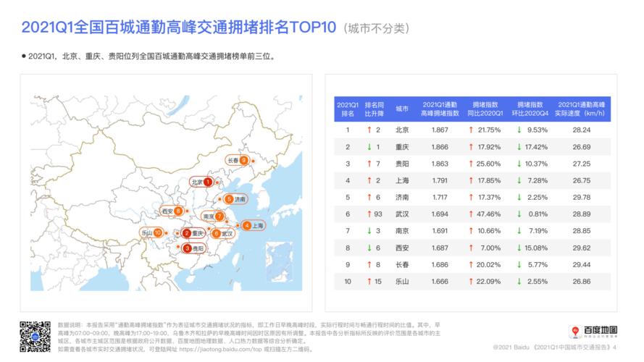This screenshot has height=362, width=644.
Task: Click the South China Sea inset map
Action: (280, 262)
